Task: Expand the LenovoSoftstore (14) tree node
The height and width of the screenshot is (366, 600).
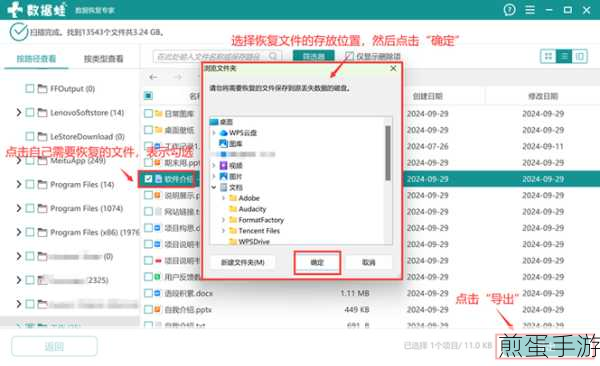Action: pos(18,113)
